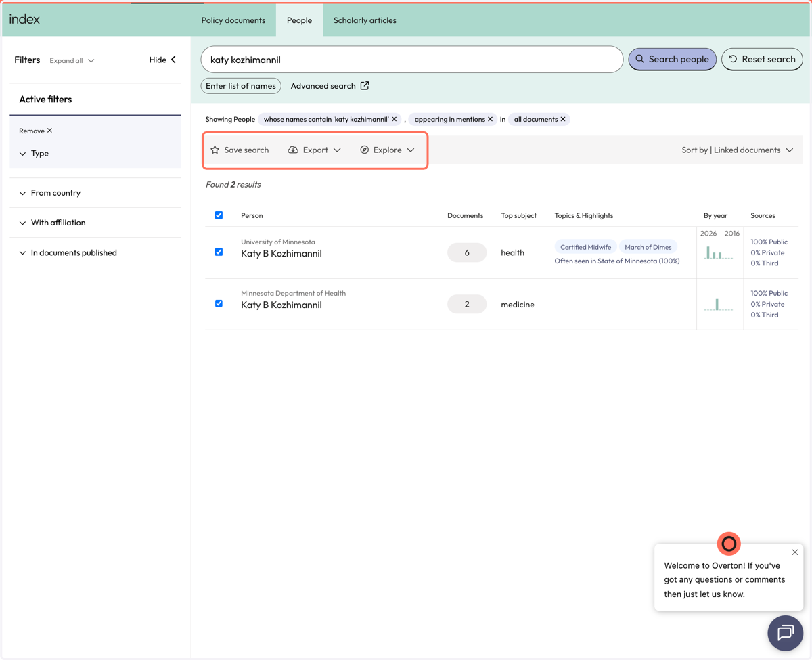Hide the Filters panel
812x660 pixels.
[163, 60]
